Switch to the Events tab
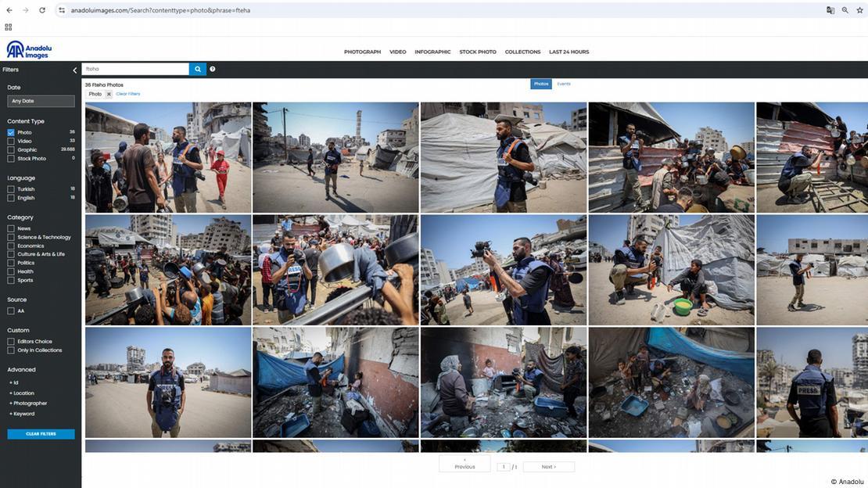This screenshot has height=488, width=868. (x=564, y=84)
